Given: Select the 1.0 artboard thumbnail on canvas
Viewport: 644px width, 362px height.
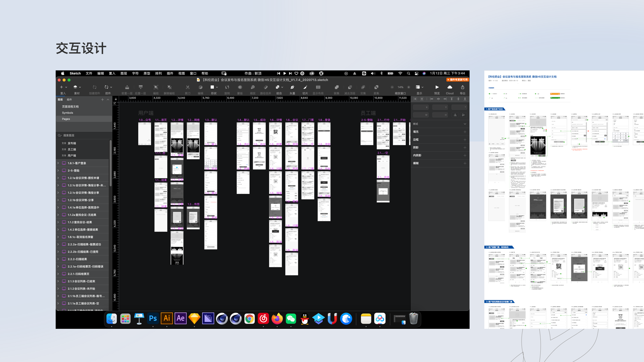Looking at the screenshot, I should [145, 134].
